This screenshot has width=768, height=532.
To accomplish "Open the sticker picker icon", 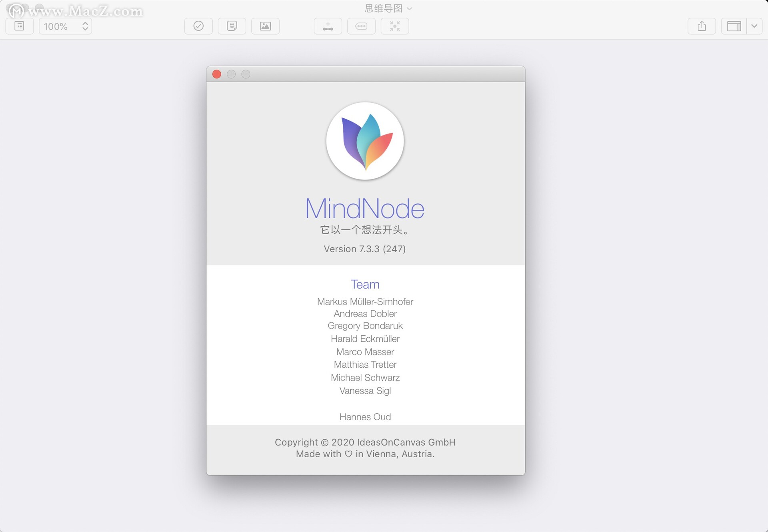I will pyautogui.click(x=232, y=26).
